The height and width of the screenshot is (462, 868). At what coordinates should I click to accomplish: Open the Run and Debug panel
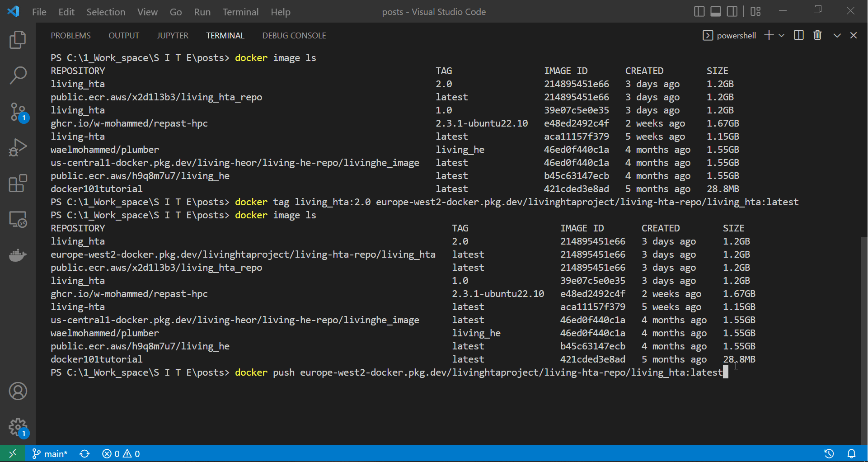pyautogui.click(x=18, y=147)
